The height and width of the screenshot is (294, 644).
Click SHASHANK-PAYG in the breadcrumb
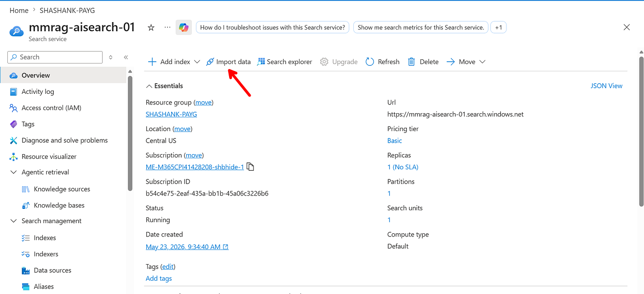[x=67, y=10]
